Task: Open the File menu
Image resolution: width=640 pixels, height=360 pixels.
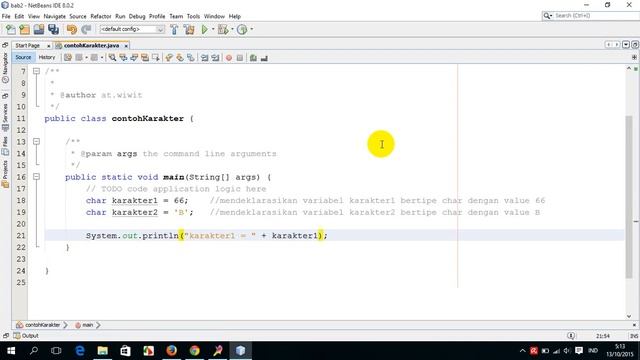Action: pyautogui.click(x=6, y=16)
